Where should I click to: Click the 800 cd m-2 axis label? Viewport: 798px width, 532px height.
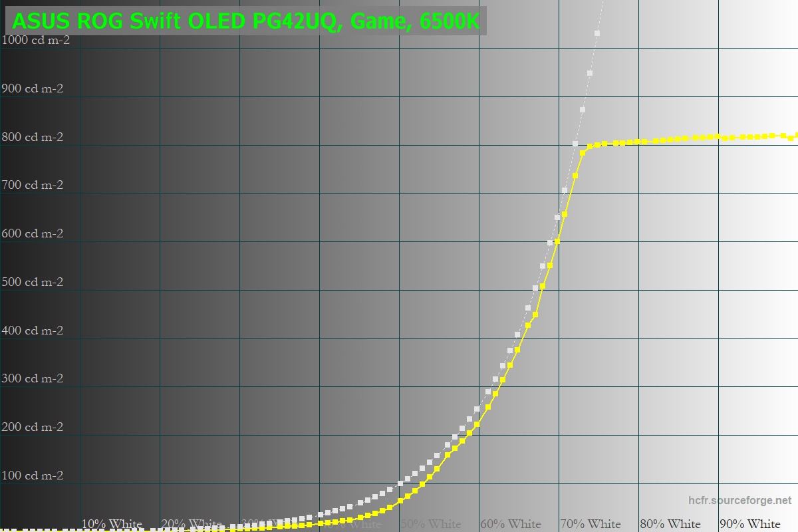click(x=33, y=137)
